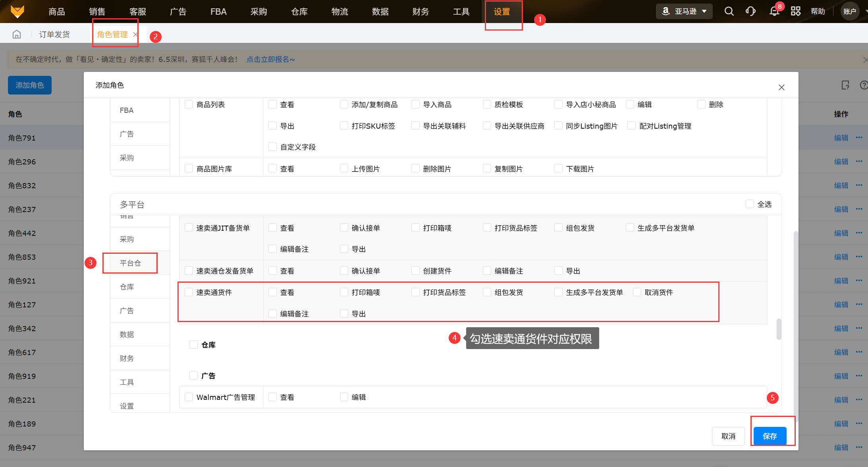Viewport: 868px width, 467px height.
Task: Open the 设置 top menu
Action: (x=502, y=12)
